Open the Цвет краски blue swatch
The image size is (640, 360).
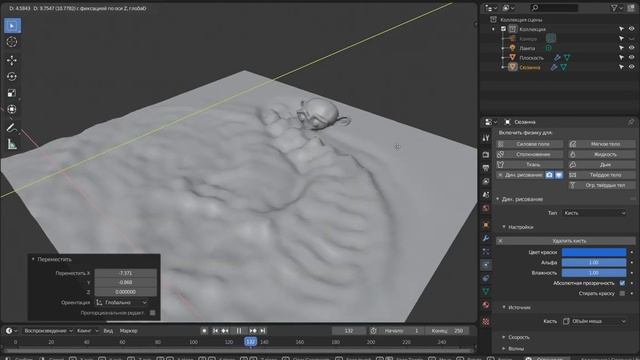594,252
